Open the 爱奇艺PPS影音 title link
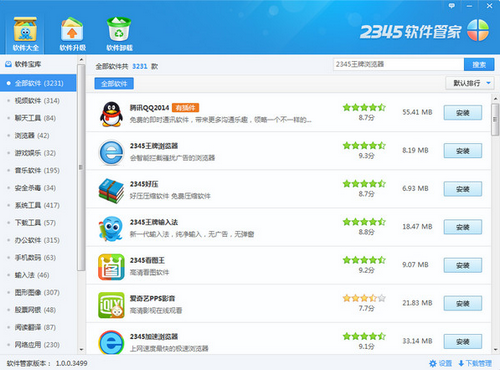This screenshot has height=370, width=500. 152,298
